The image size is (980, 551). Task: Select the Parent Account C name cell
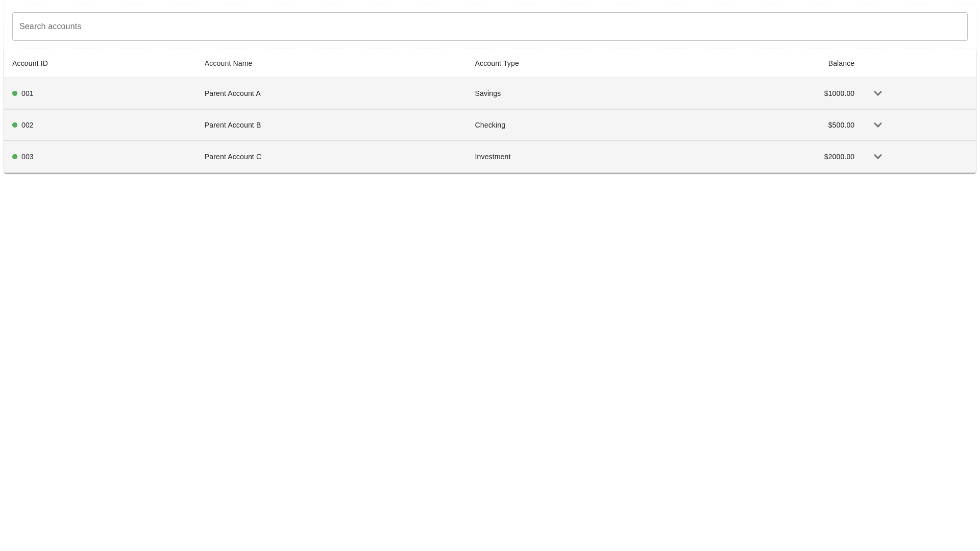pyautogui.click(x=233, y=157)
